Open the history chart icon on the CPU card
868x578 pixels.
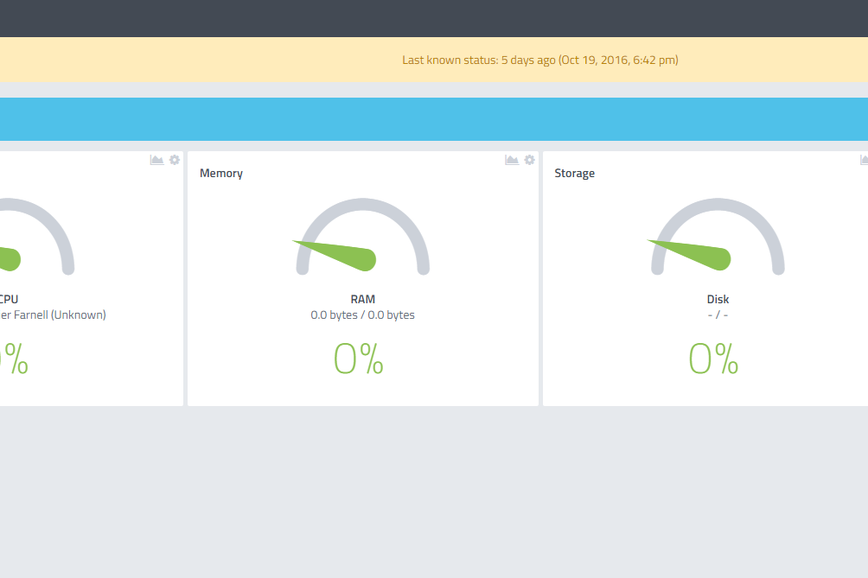click(157, 160)
